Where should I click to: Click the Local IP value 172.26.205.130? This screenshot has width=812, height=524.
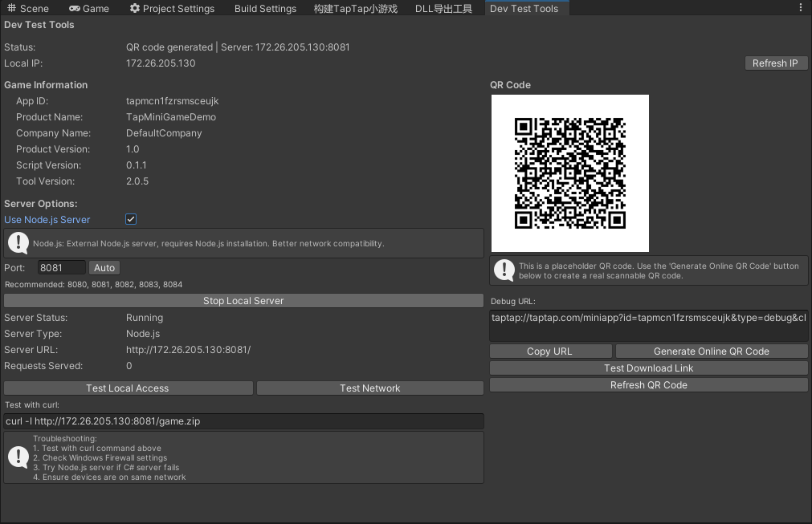tap(161, 63)
